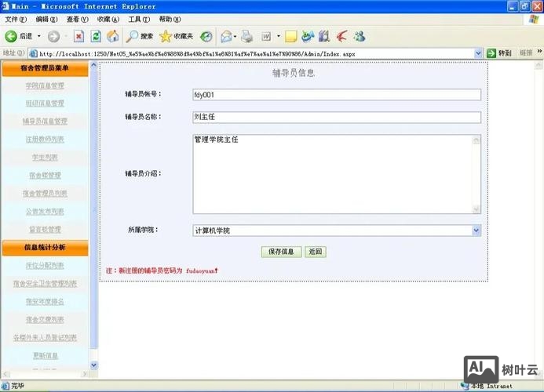Open 宿舍管理员列表 sidebar link

point(45,194)
